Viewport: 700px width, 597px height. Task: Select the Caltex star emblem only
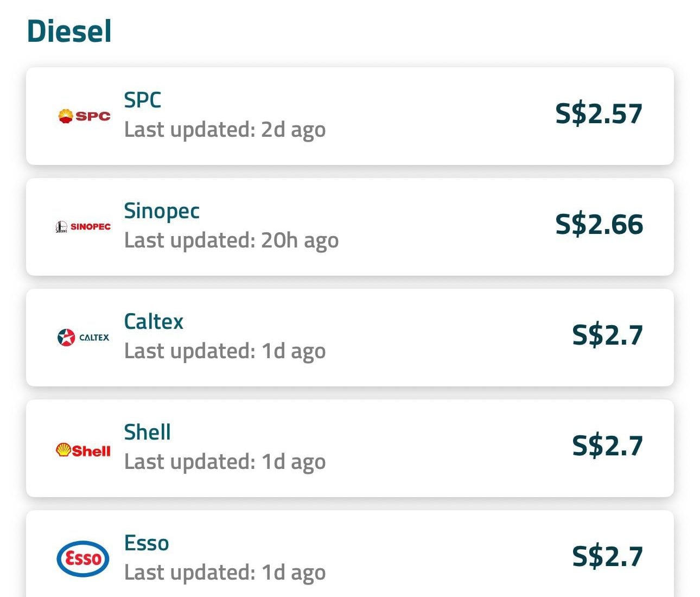(66, 336)
